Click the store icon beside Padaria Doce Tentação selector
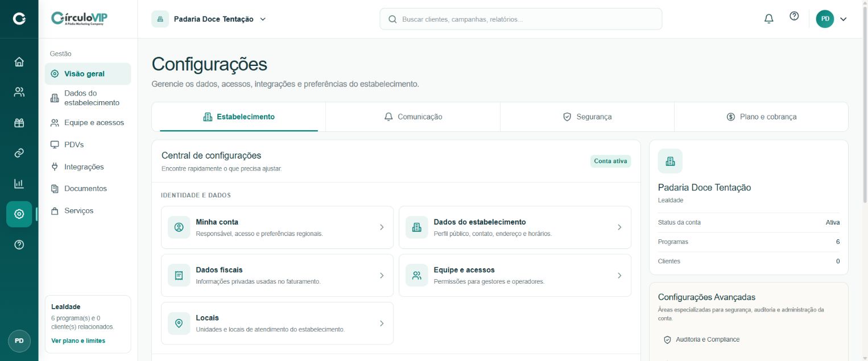Image resolution: width=868 pixels, height=361 pixels. pyautogui.click(x=160, y=19)
